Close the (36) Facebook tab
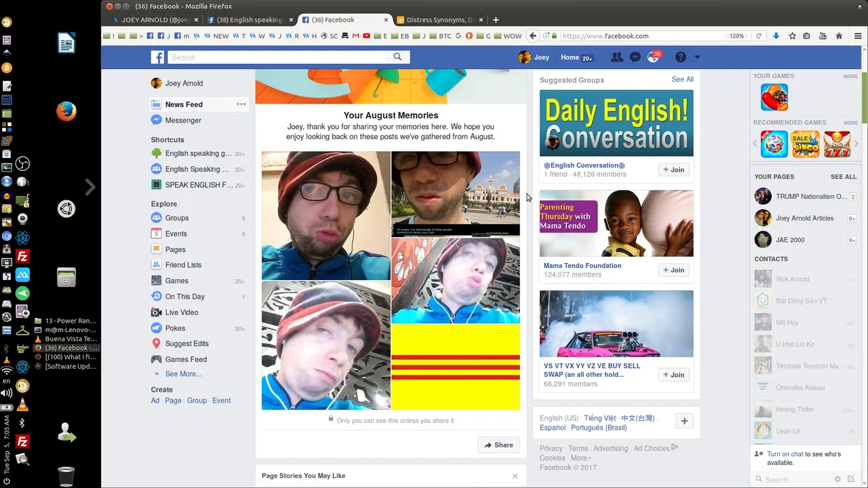 tap(386, 20)
